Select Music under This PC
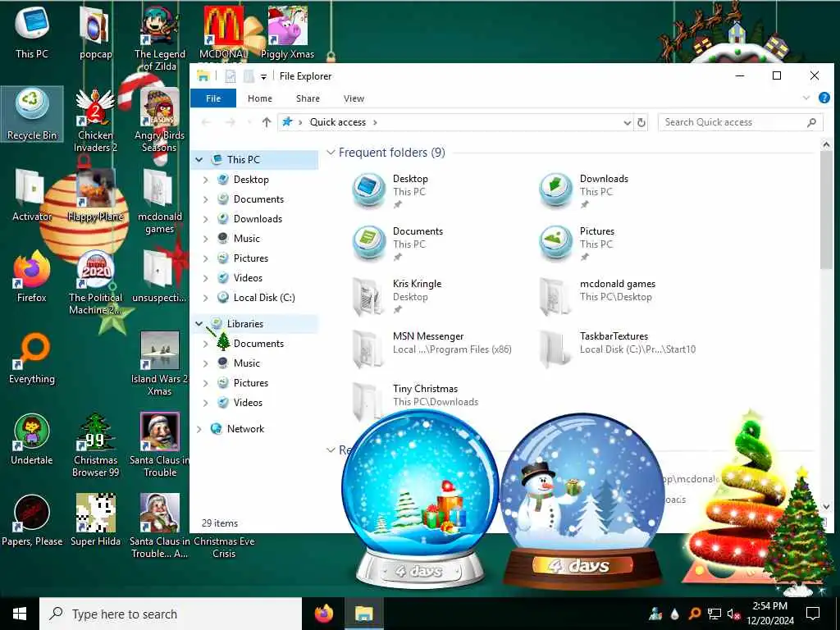Screen dimensions: 840x630 (x=246, y=239)
